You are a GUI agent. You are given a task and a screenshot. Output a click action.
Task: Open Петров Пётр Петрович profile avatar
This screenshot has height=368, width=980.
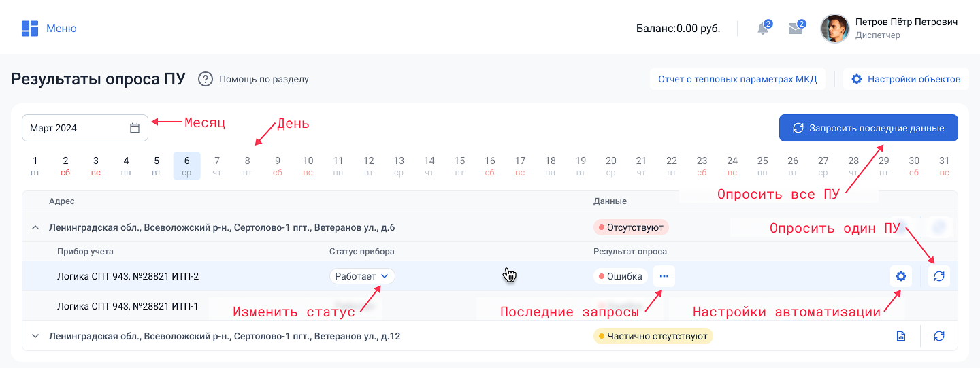pyautogui.click(x=835, y=29)
